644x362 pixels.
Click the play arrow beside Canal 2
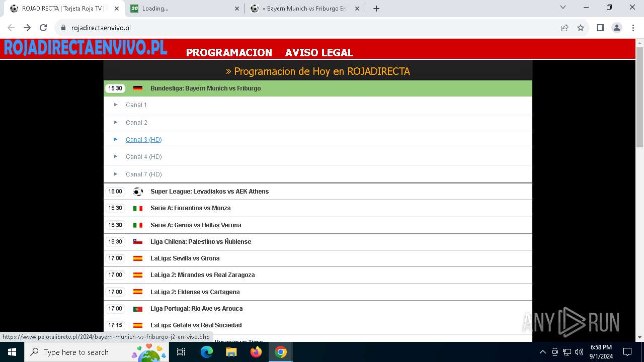click(x=116, y=122)
